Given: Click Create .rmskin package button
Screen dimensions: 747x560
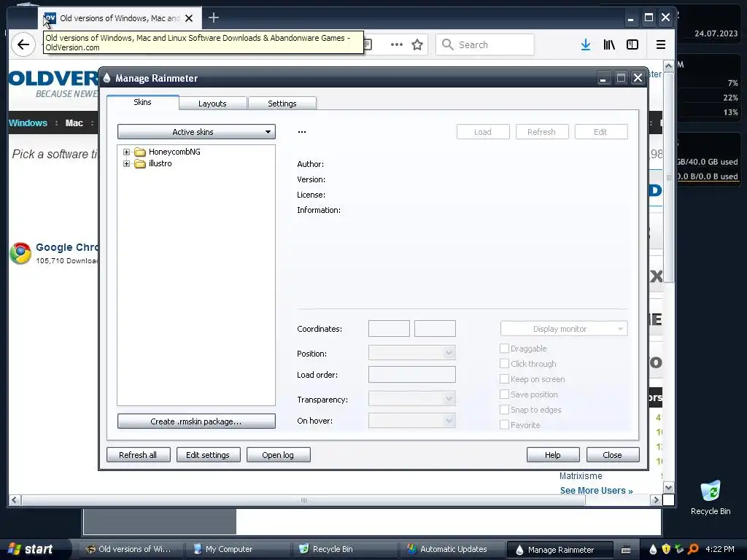Looking at the screenshot, I should 196,421.
